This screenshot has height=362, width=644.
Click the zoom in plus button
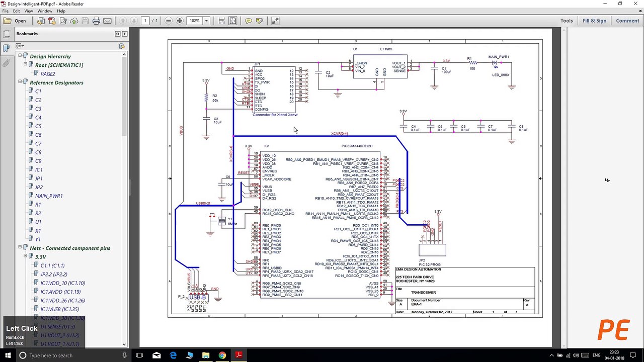pyautogui.click(x=180, y=21)
